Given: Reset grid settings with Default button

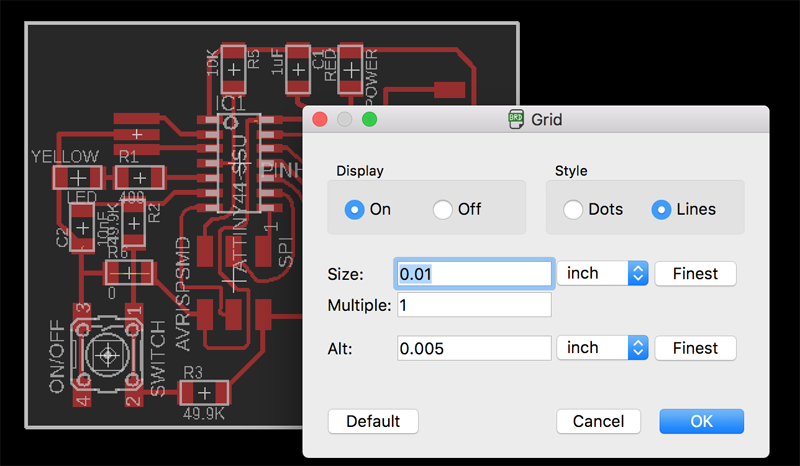Looking at the screenshot, I should (x=373, y=422).
